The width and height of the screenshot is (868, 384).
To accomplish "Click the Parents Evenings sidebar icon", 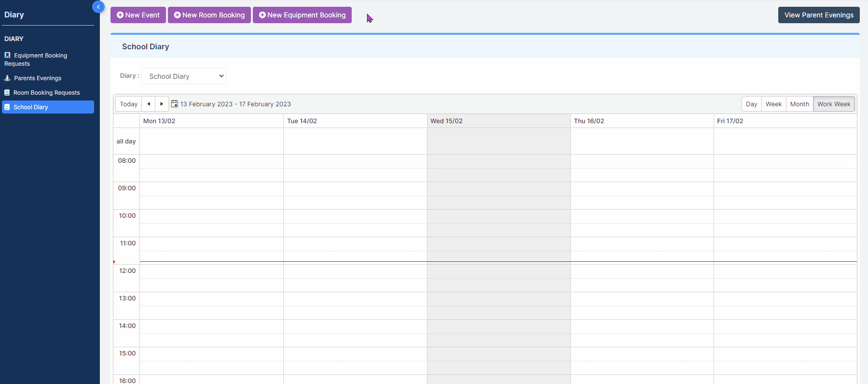I will click(7, 78).
